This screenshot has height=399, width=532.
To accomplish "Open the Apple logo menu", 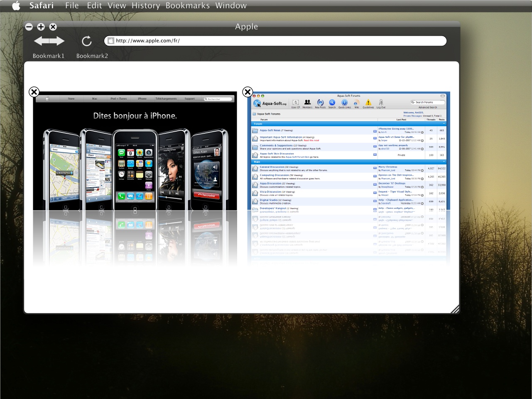I will point(16,5).
